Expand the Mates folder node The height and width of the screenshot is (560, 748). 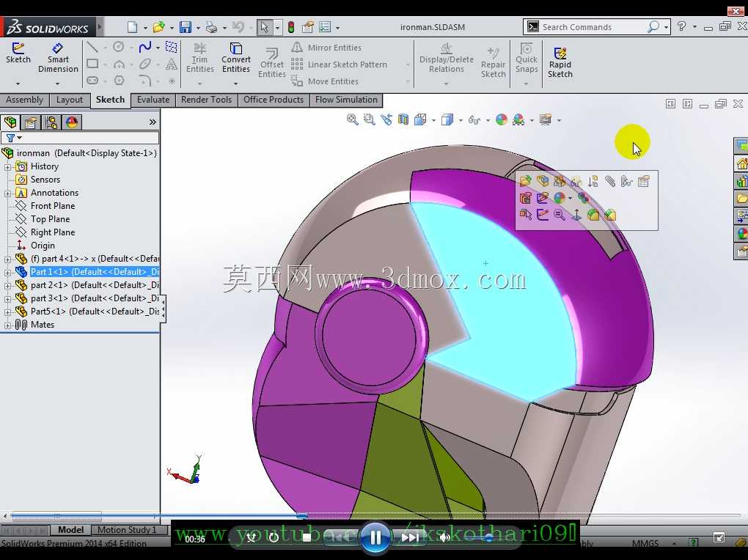pos(7,325)
